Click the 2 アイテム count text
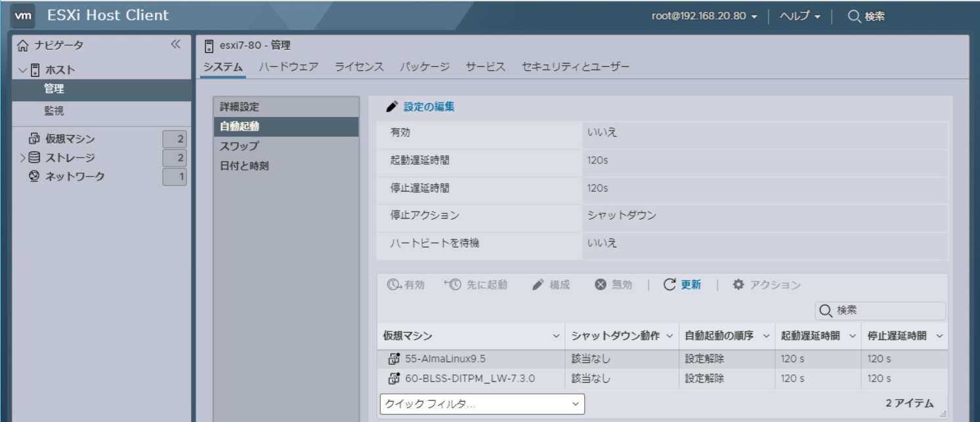 coord(909,404)
